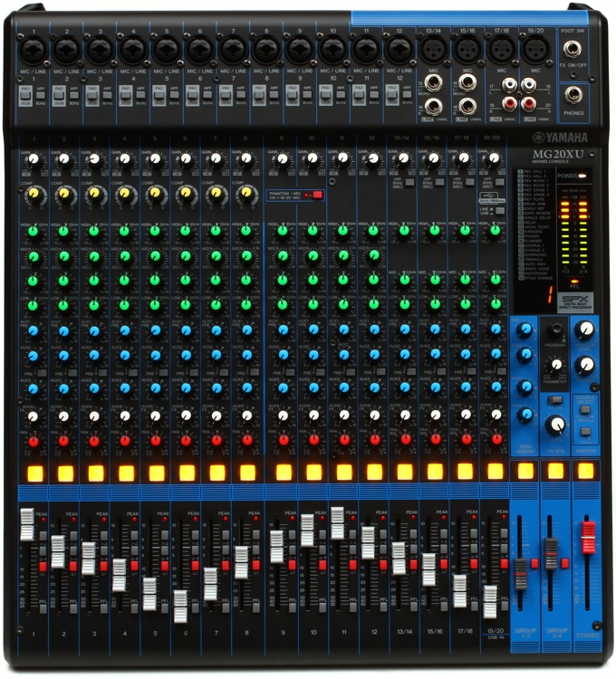Toggle the red PHANTOM +48V switch
Viewport: 616px width, 679px height.
click(x=315, y=195)
